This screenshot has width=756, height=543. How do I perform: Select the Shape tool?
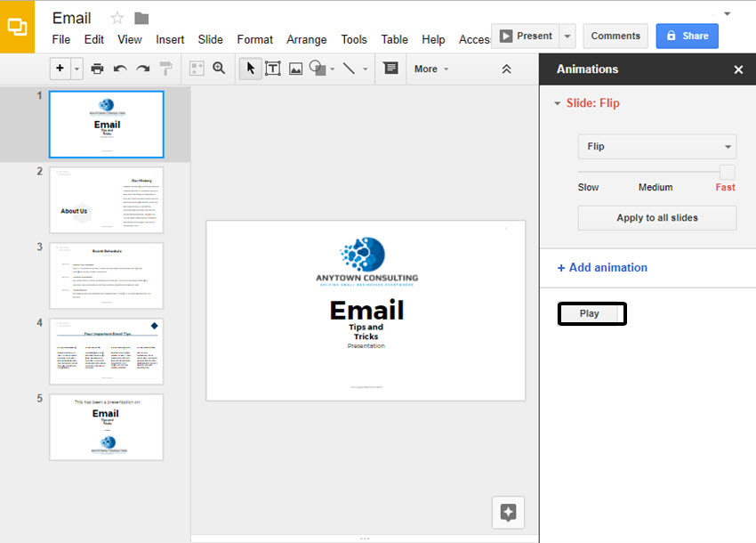pos(318,68)
